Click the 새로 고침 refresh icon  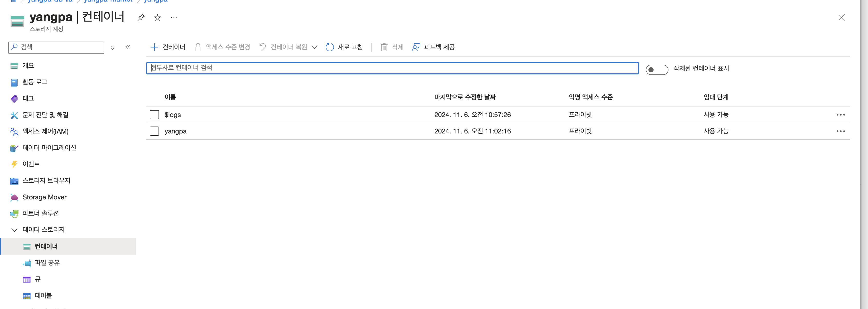(x=330, y=47)
